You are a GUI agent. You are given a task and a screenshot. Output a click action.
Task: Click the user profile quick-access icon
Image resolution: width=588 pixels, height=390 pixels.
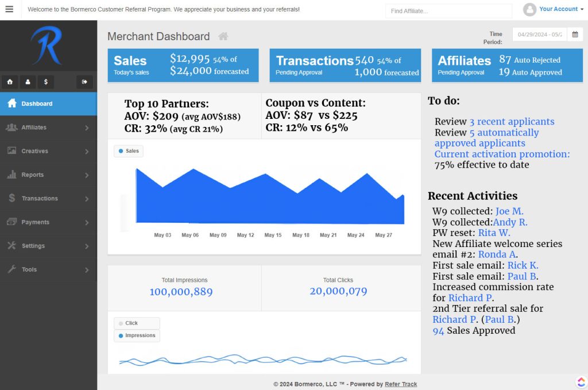(28, 82)
